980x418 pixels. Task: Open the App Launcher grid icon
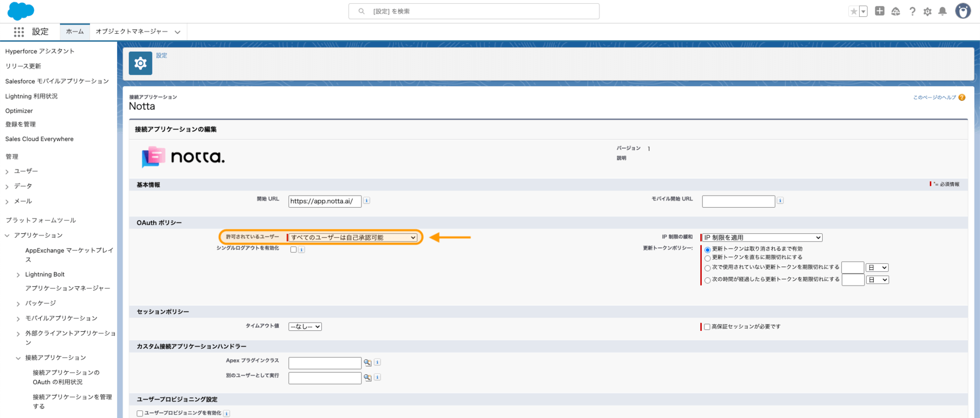[19, 32]
